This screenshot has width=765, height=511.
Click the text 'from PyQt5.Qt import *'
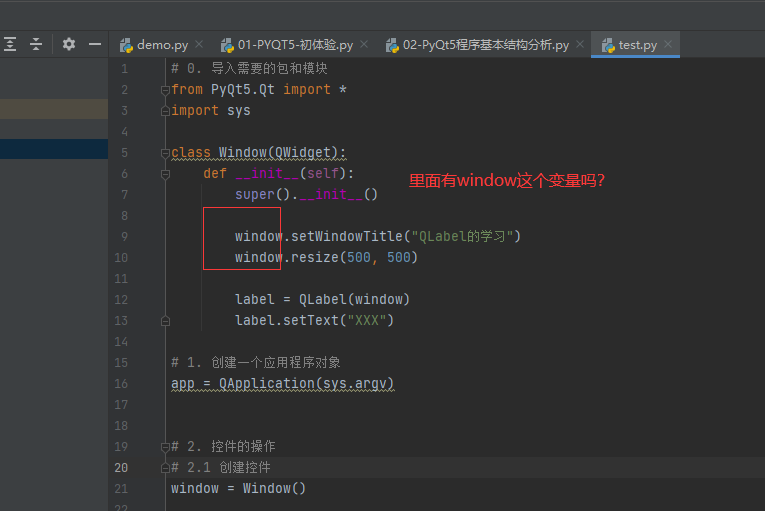(259, 90)
